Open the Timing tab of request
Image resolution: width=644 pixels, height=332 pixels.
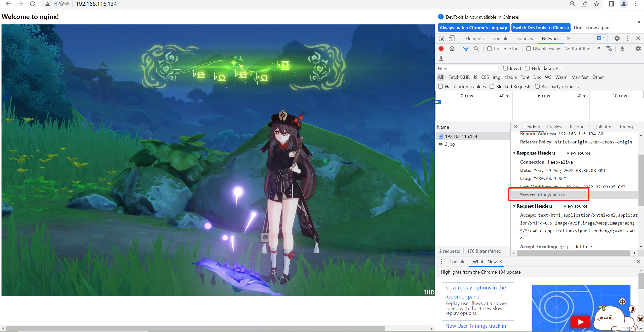tap(626, 127)
